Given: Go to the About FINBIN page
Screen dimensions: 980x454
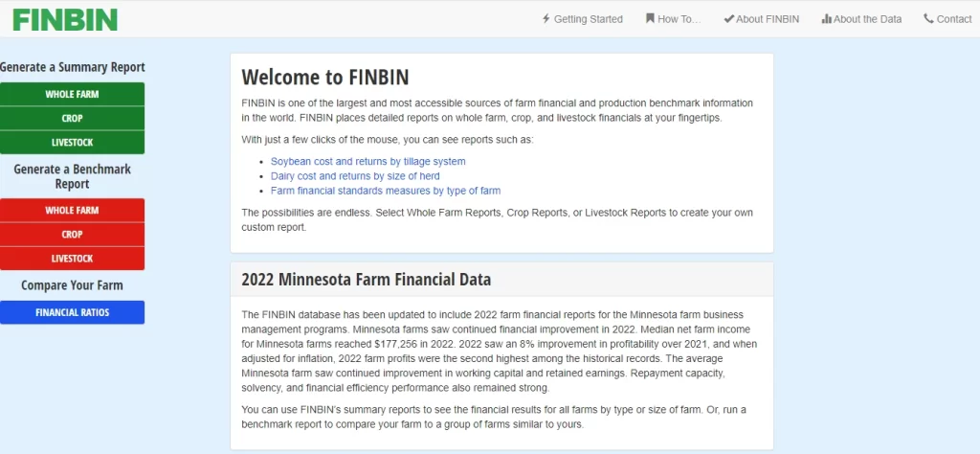Looking at the screenshot, I should click(761, 19).
